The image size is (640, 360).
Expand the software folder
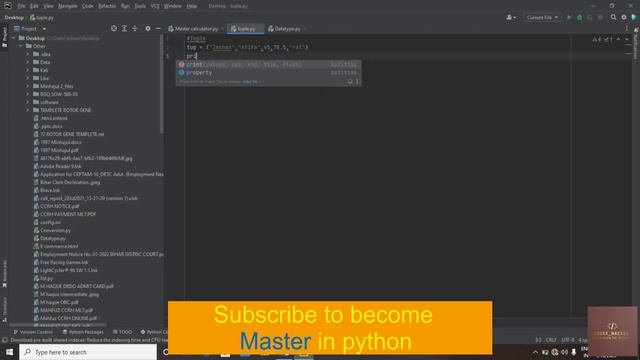[x=28, y=102]
